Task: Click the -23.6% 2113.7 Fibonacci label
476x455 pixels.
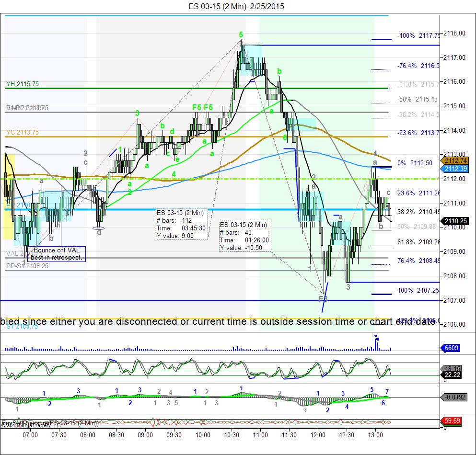Action: pos(418,133)
